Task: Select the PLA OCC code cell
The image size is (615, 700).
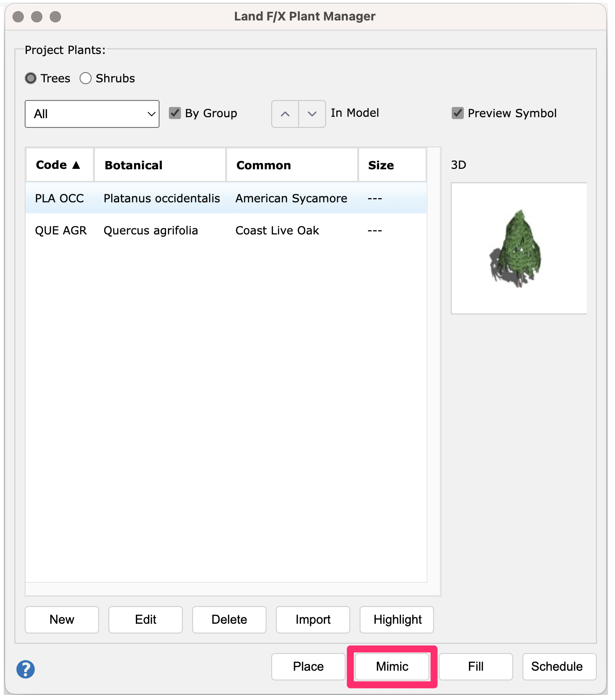Action: pyautogui.click(x=60, y=199)
